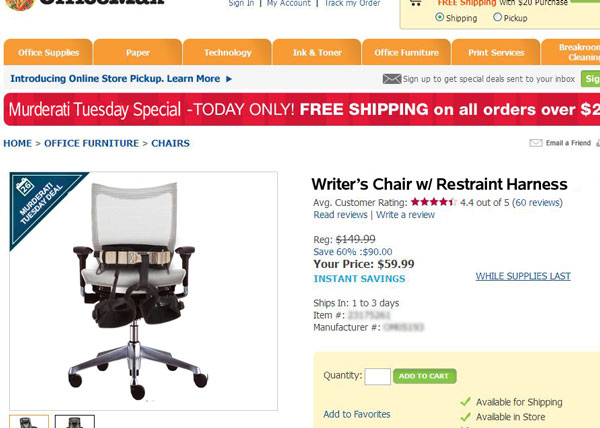Select the Shipping radio button

440,17
